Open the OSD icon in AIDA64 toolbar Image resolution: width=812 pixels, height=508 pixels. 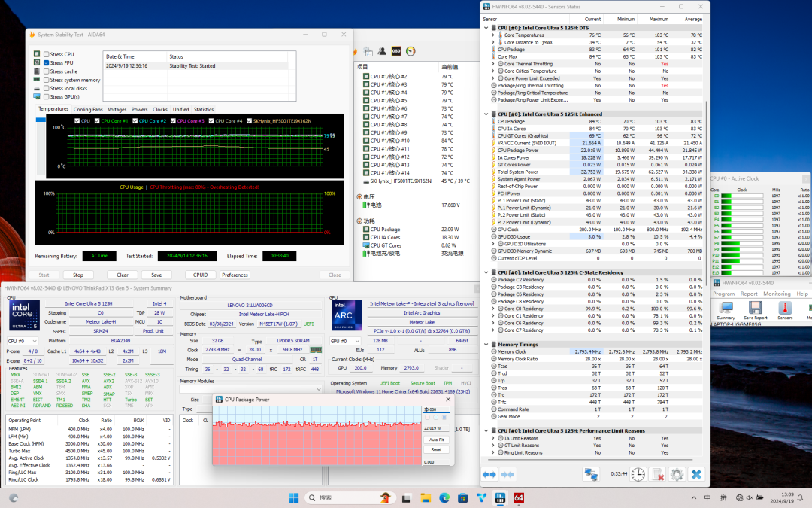[396, 51]
